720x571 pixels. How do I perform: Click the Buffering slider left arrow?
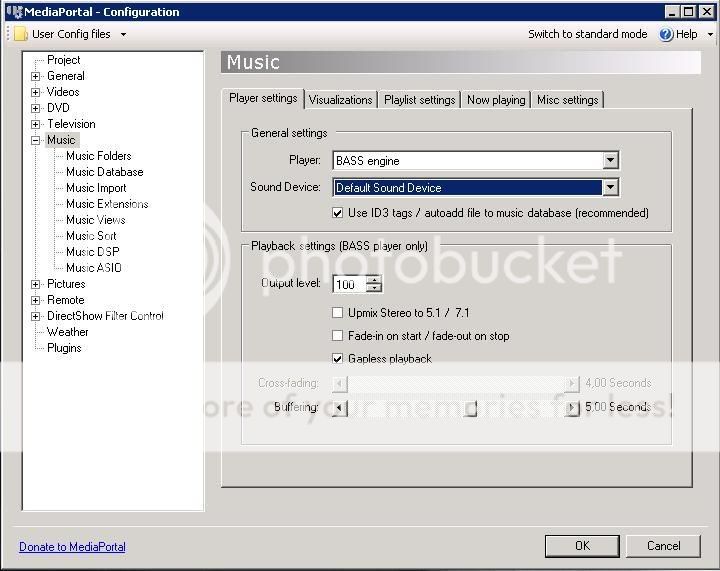340,408
